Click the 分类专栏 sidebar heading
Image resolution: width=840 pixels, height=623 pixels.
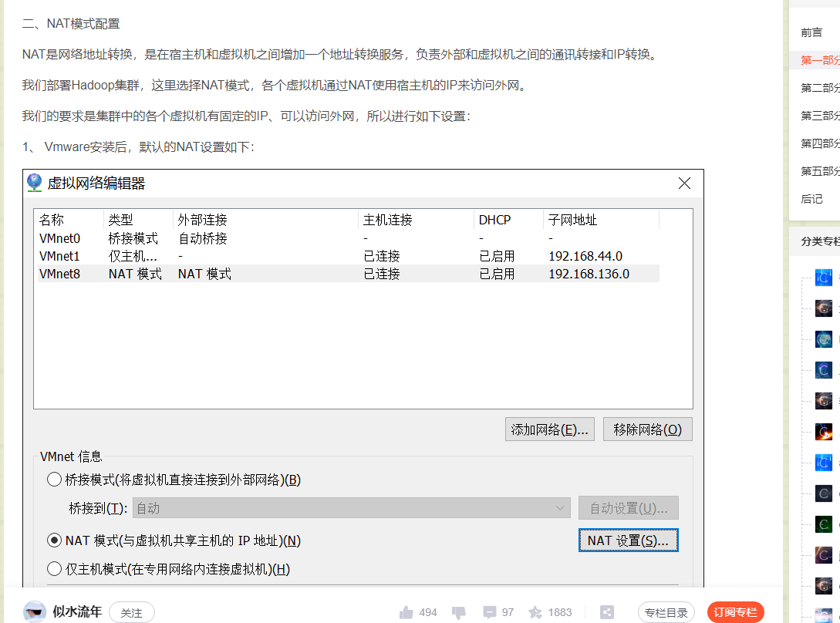click(820, 241)
